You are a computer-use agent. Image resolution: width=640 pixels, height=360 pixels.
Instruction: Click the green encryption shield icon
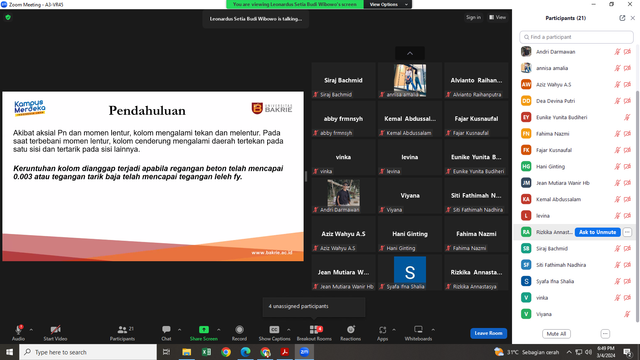click(8, 18)
